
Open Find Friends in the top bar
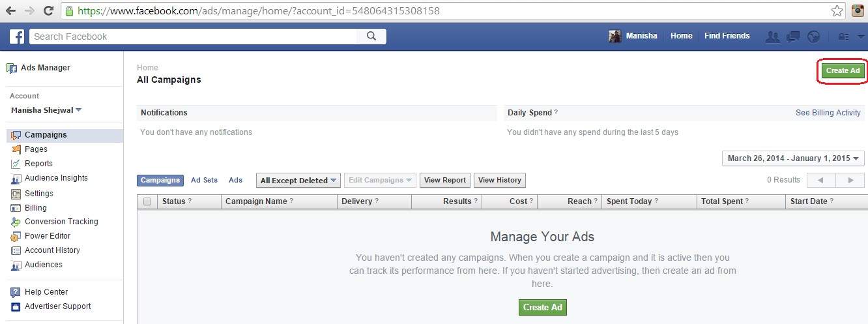pyautogui.click(x=727, y=37)
